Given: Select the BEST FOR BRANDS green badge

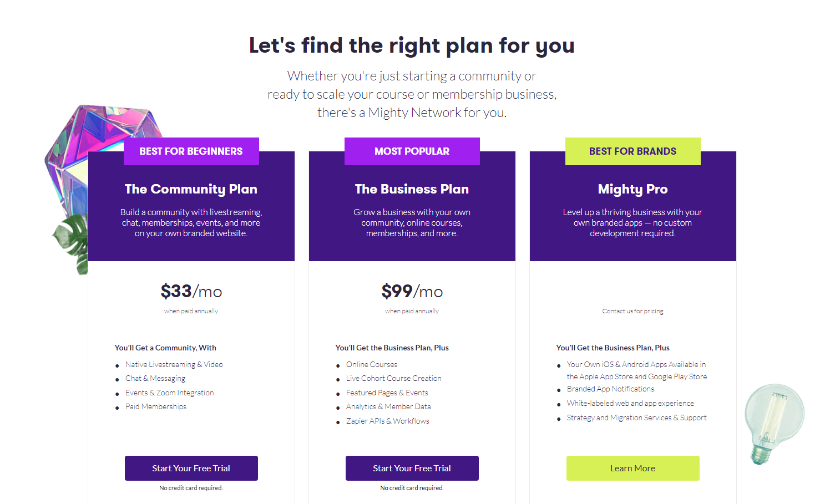Looking at the screenshot, I should point(632,151).
